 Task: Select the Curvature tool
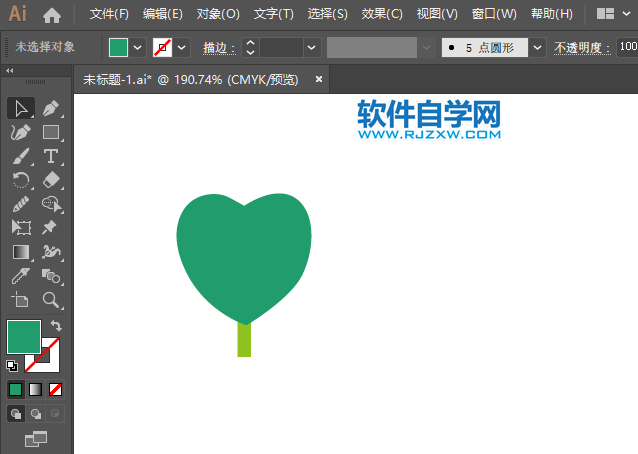21,132
